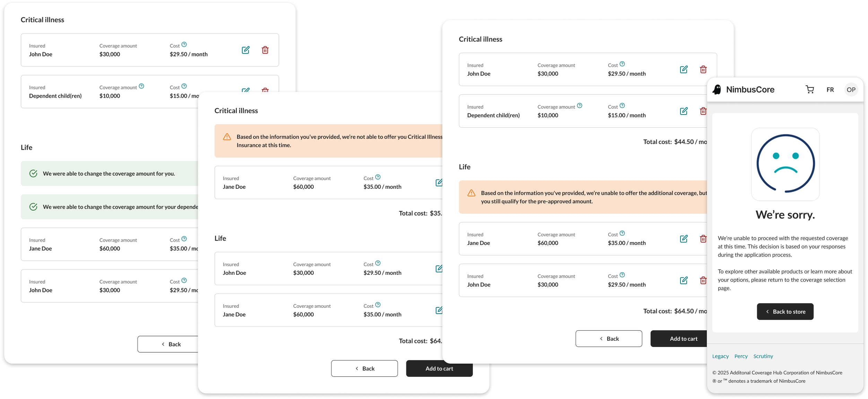Open the Legacy footer link
The image size is (868, 399).
pos(720,356)
